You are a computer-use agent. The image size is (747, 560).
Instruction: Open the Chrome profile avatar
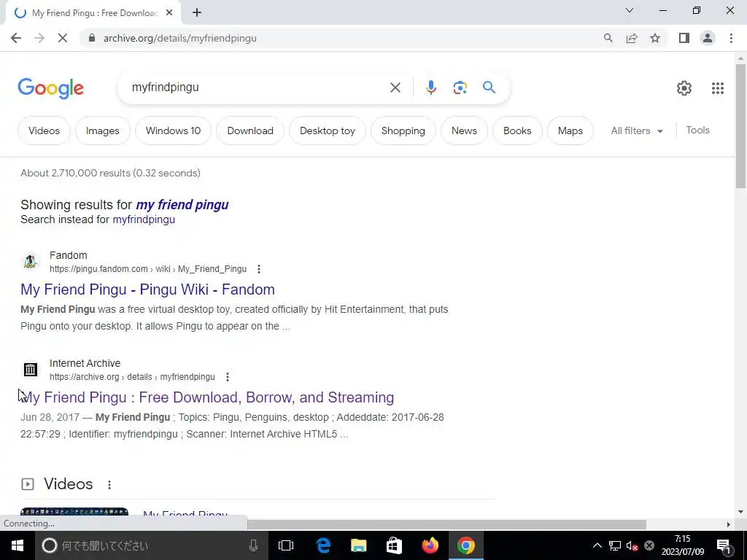coord(708,38)
